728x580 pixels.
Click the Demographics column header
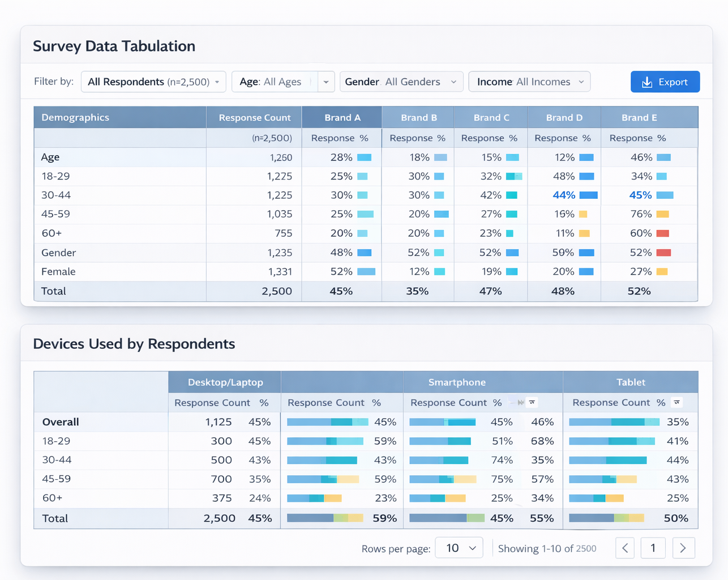tap(75, 117)
